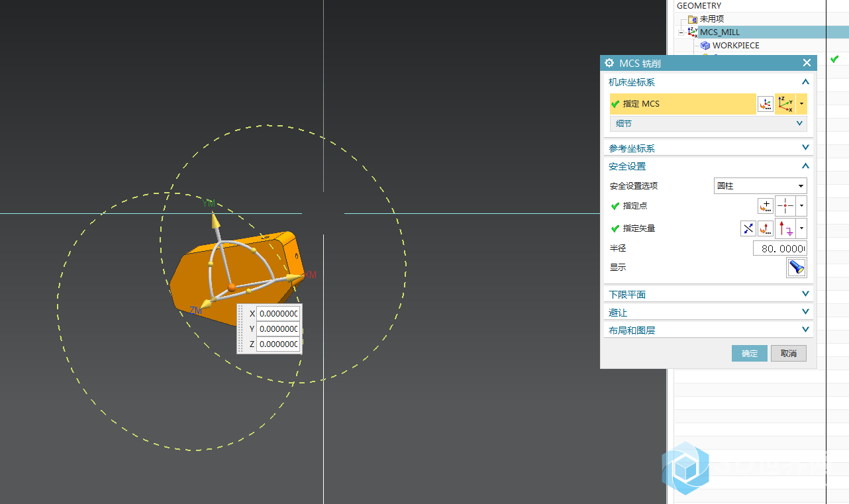Screen dimensions: 849x504
Task: Click the 显示 flashlight display icon
Action: click(797, 268)
